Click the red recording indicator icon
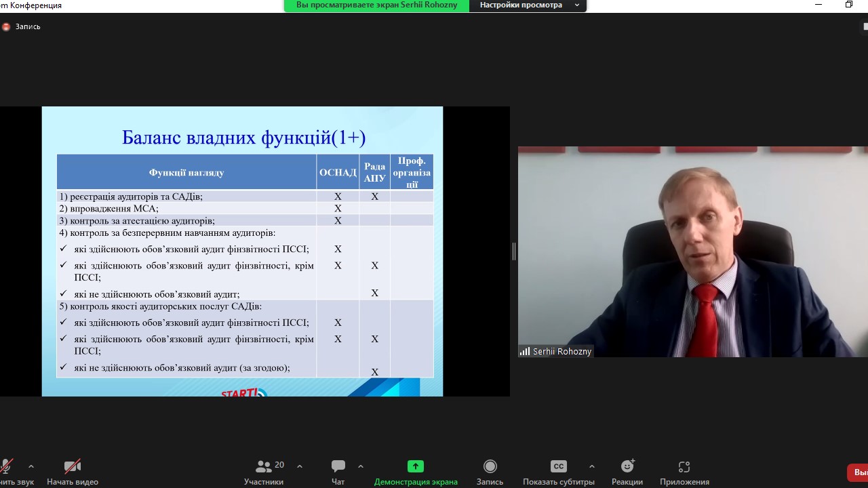868x488 pixels. tap(6, 26)
